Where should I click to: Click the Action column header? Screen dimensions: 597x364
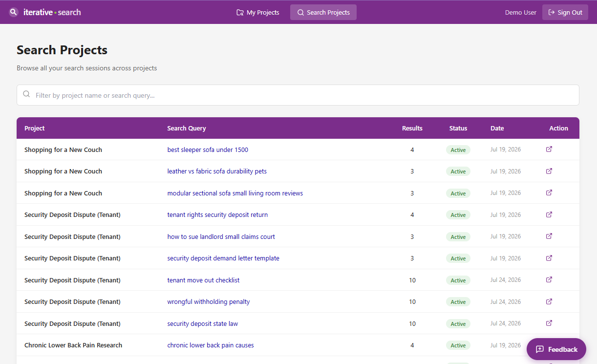pyautogui.click(x=559, y=128)
